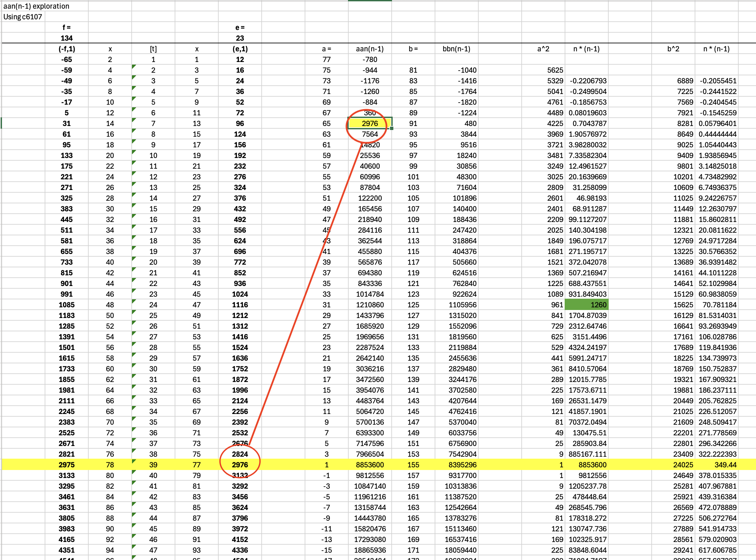Click the b^2 cell with 6889
Image resolution: width=756 pixels, height=560 pixels.
coord(673,81)
